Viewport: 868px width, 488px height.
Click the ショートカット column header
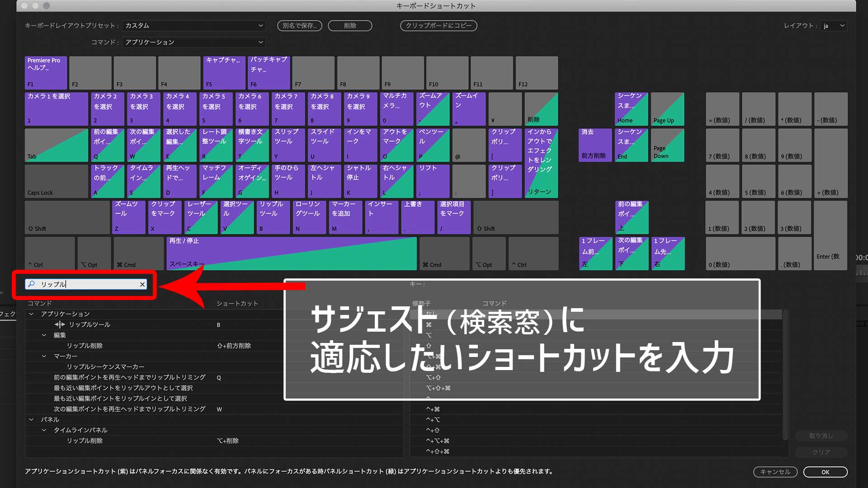tap(237, 303)
